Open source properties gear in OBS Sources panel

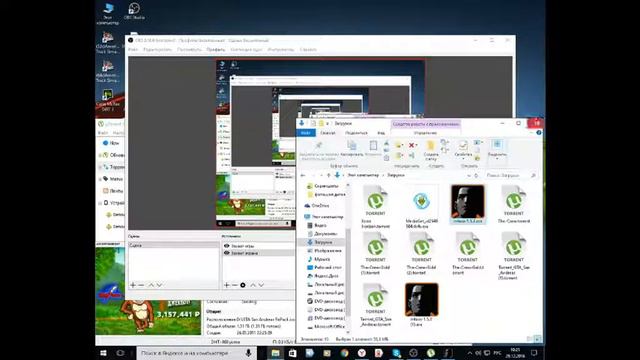pos(243,285)
